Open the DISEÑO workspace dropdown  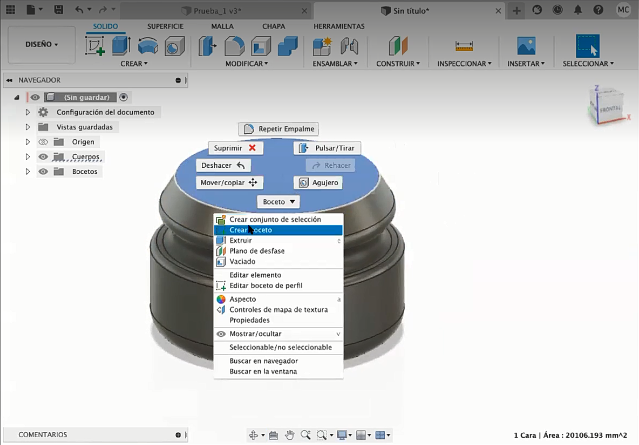coord(42,45)
